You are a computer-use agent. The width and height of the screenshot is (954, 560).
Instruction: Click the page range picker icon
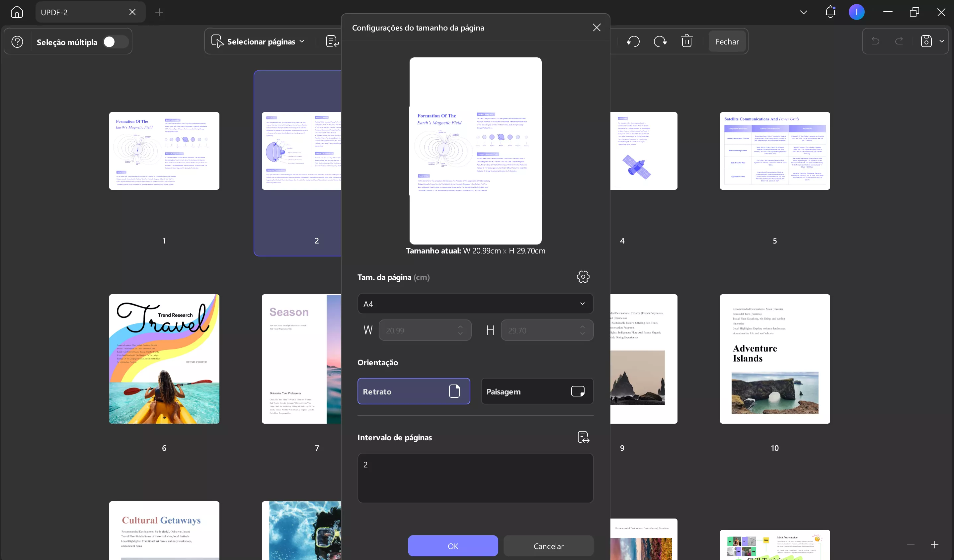(x=583, y=437)
